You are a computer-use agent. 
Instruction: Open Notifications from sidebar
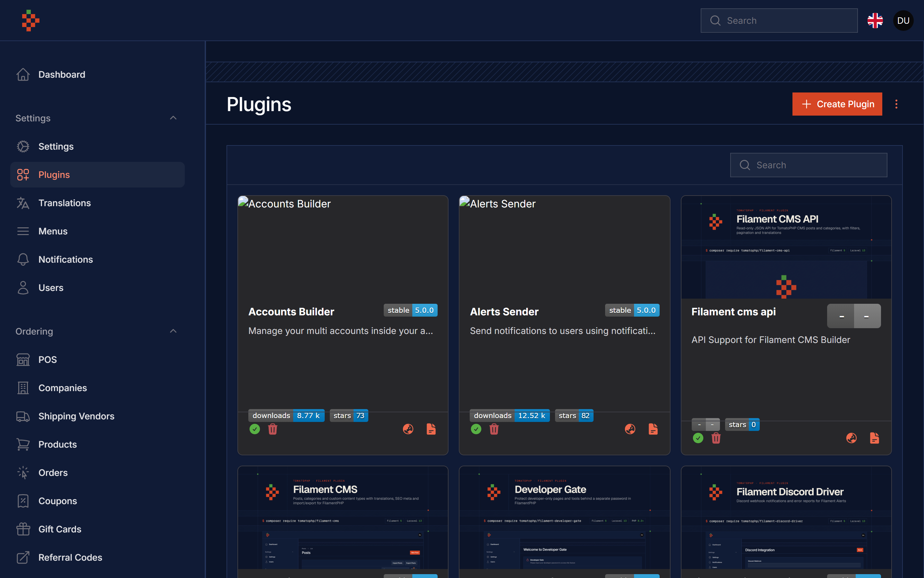(x=97, y=259)
